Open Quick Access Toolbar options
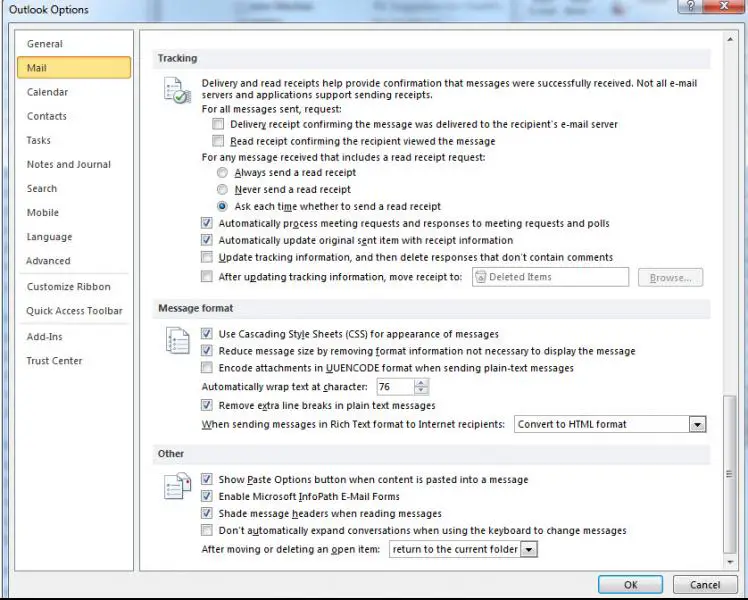The height and width of the screenshot is (600, 748). point(73,311)
